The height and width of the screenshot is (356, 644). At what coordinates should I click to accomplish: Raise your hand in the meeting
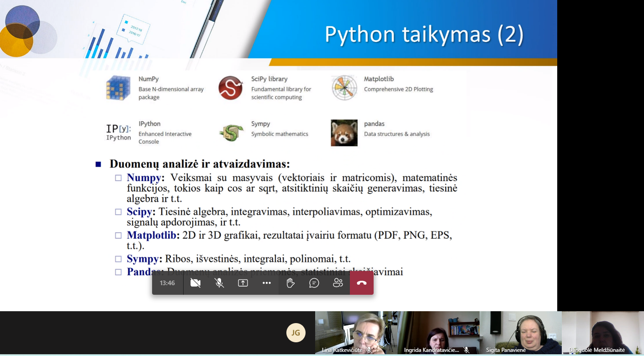290,283
